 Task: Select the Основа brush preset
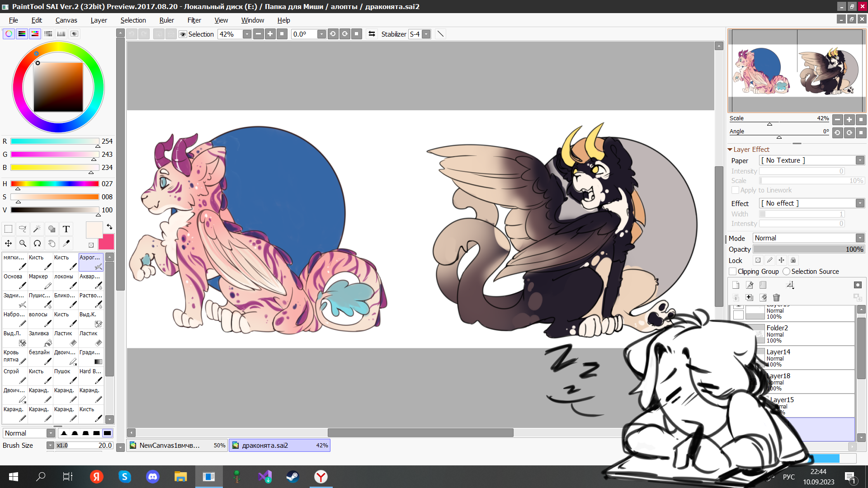tap(15, 281)
